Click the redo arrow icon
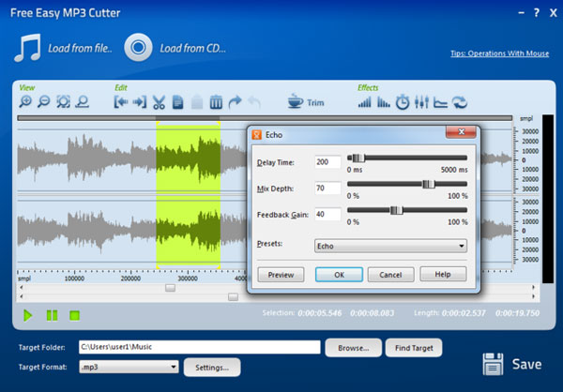This screenshot has width=563, height=392. pos(236,102)
